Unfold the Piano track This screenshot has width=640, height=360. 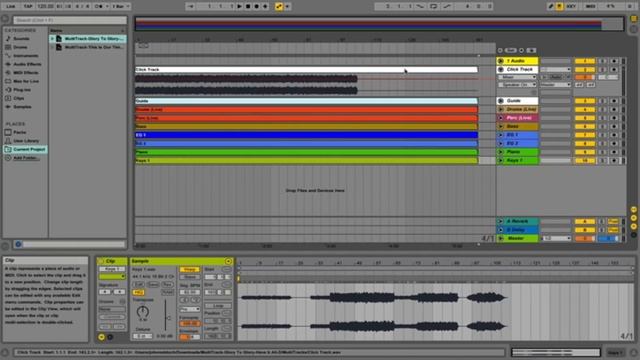click(501, 152)
